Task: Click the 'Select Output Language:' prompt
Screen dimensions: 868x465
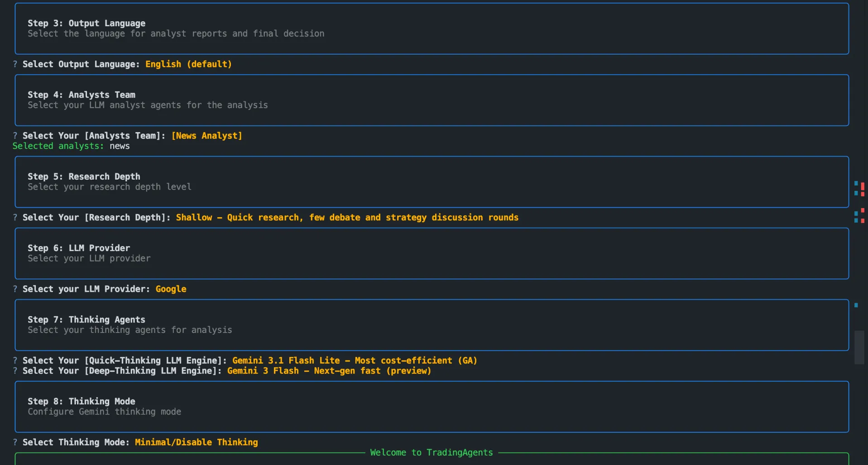Action: [x=81, y=64]
